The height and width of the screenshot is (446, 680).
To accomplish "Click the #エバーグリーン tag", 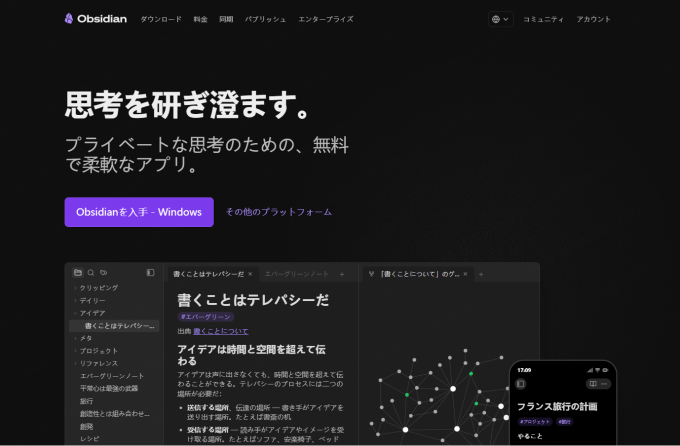I will tap(206, 317).
